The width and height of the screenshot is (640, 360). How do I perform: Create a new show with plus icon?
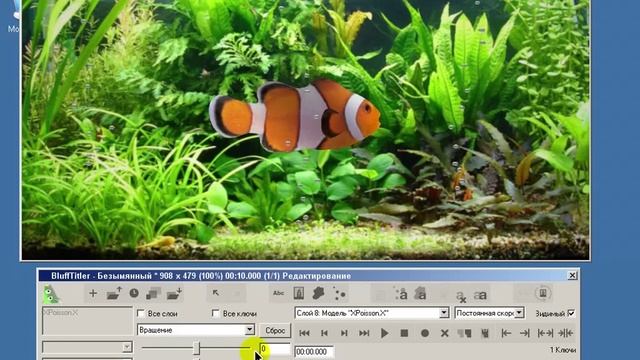[93, 293]
